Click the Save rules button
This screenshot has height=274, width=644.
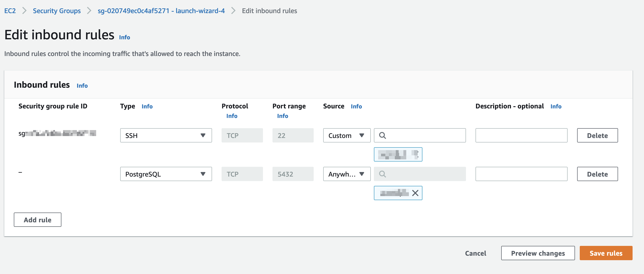click(605, 253)
